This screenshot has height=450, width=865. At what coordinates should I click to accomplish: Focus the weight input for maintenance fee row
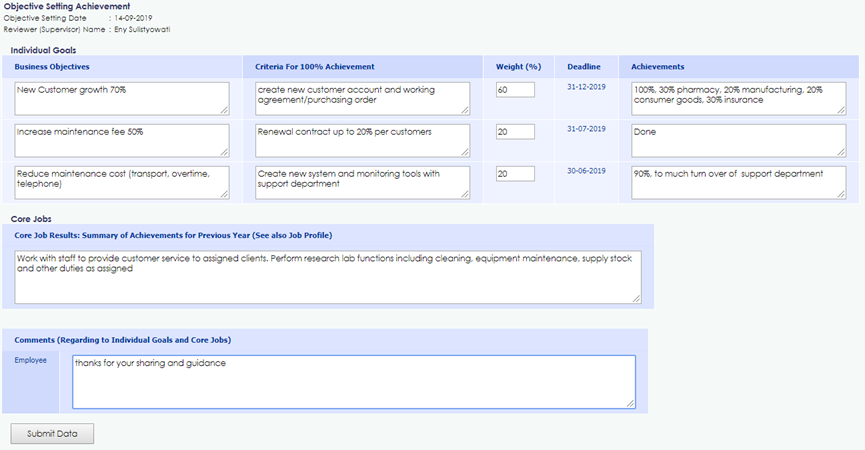[515, 132]
